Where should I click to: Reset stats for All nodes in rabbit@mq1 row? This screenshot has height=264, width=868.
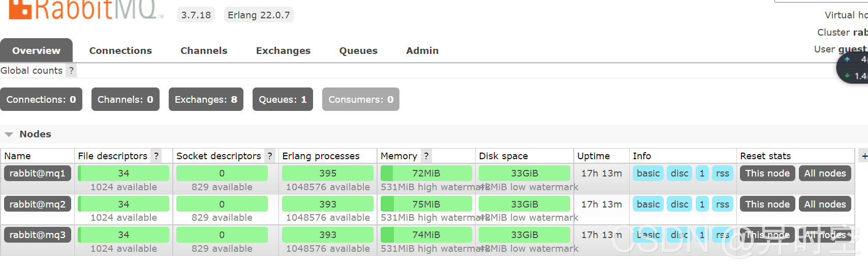825,173
